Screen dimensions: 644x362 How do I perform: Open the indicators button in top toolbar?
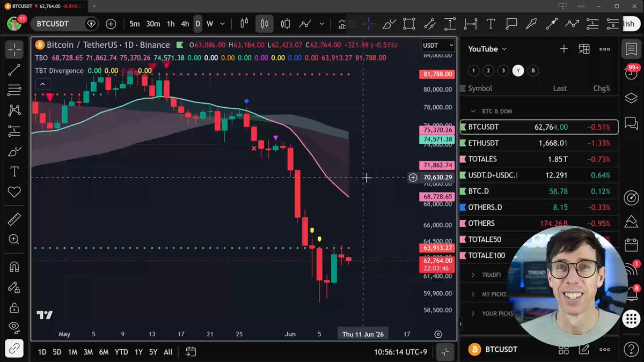tap(342, 24)
